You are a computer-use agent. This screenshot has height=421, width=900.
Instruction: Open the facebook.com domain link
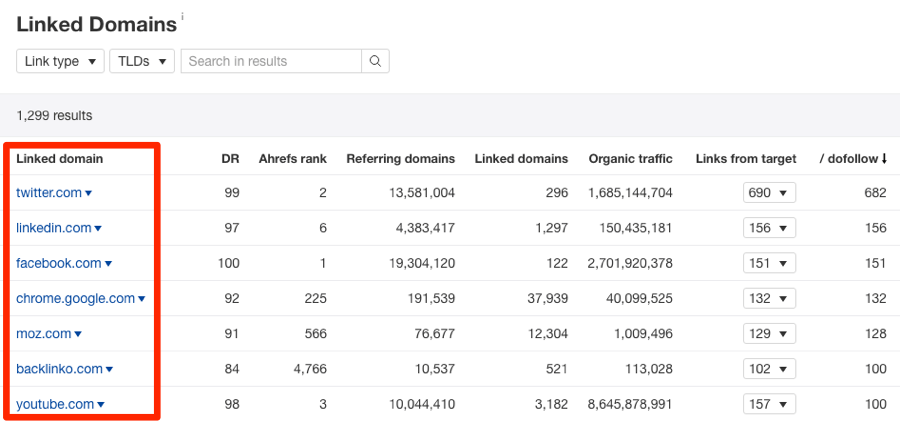(59, 263)
